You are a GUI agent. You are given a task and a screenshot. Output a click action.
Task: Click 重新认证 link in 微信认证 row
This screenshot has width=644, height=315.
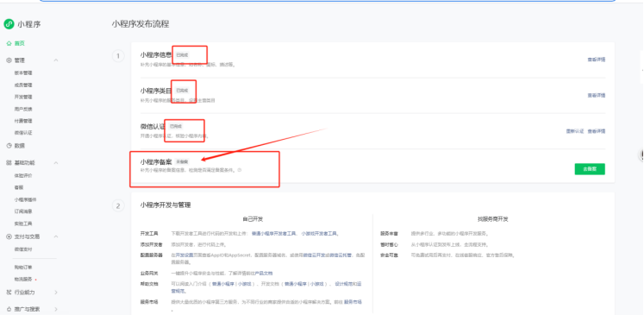click(x=574, y=131)
